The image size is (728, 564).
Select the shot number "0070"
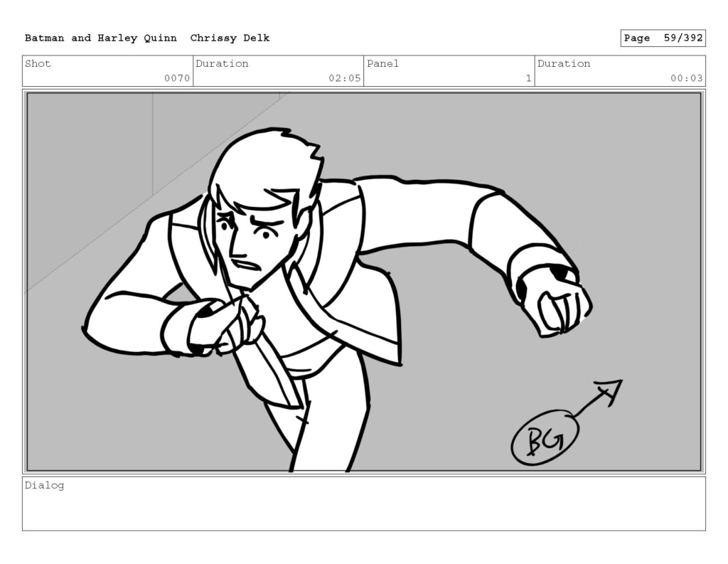(177, 78)
